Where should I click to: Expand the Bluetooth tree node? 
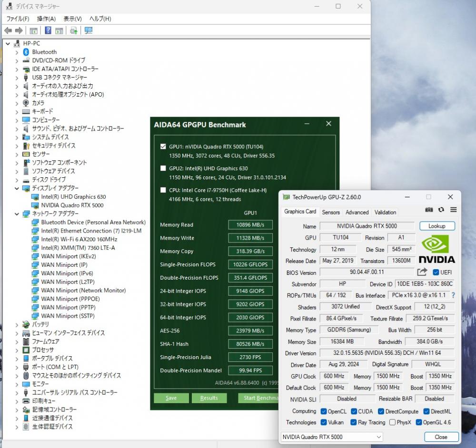click(17, 52)
